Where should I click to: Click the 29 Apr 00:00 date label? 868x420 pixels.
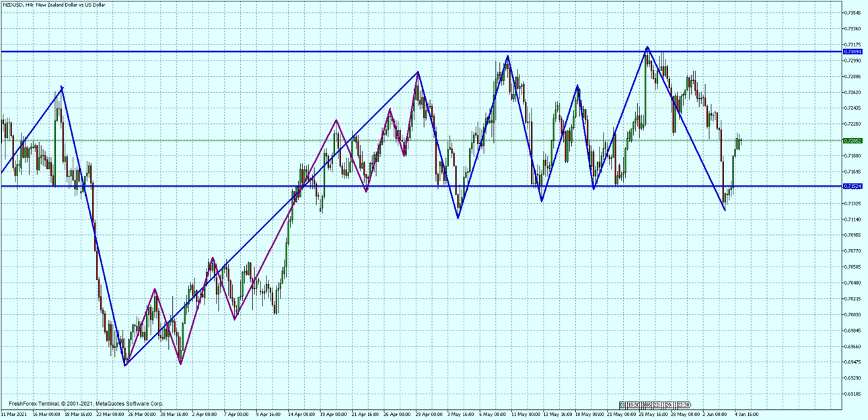429,415
